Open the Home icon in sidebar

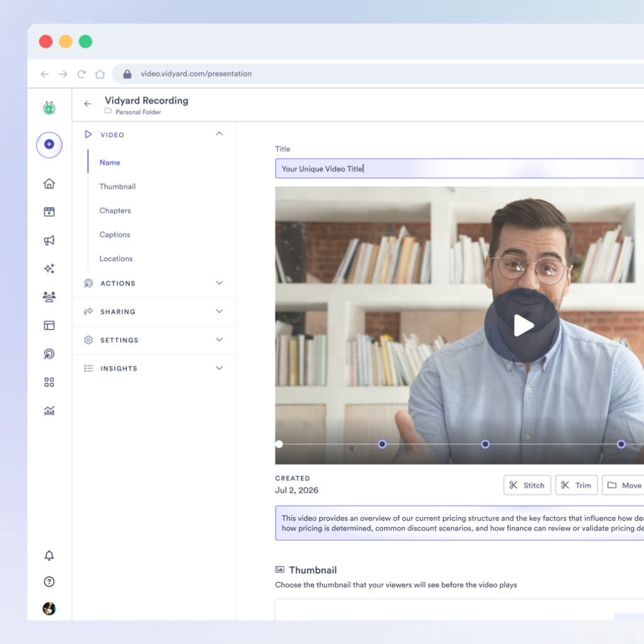click(x=49, y=184)
